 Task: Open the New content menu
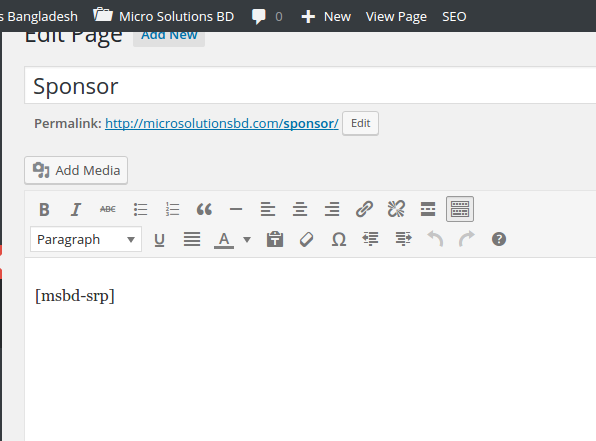coord(326,16)
